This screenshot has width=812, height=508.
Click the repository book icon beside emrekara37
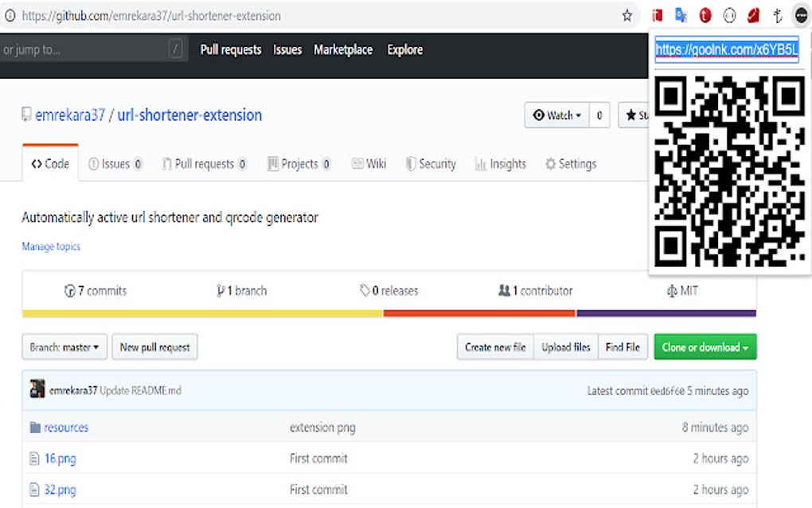[26, 115]
